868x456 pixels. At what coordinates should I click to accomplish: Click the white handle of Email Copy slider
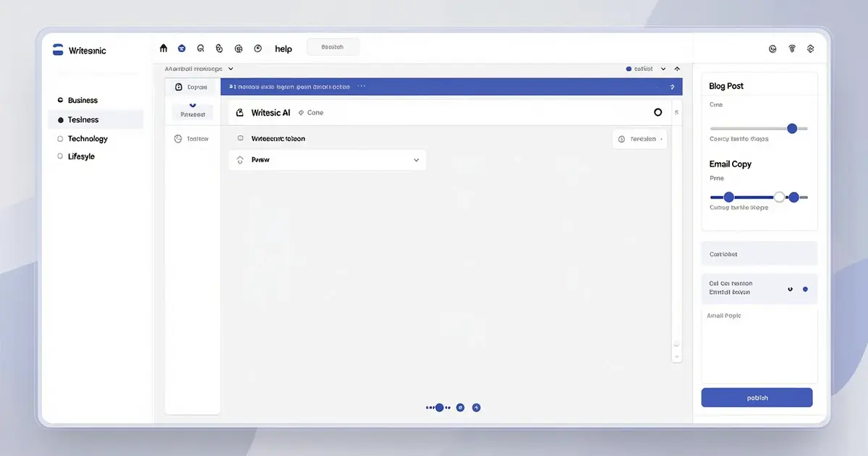(x=779, y=197)
